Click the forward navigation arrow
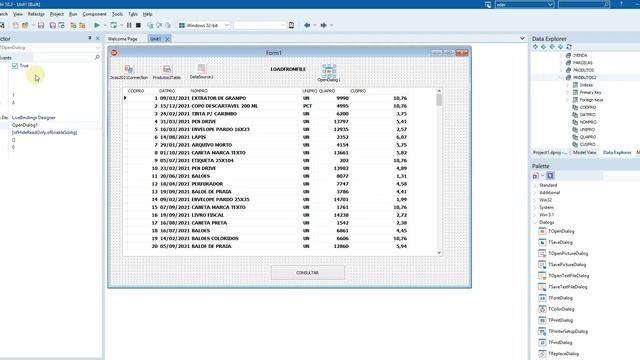 (323, 25)
